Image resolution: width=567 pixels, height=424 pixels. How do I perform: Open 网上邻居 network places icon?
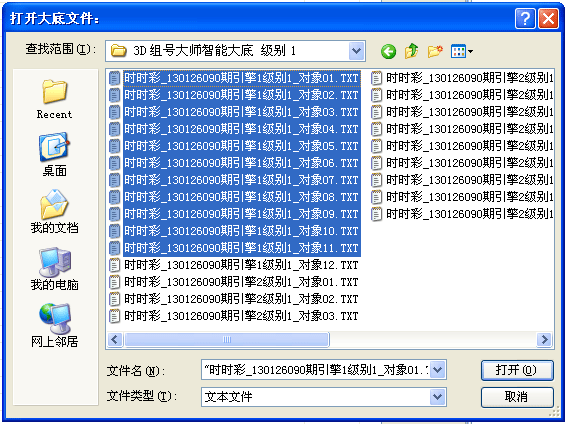tap(54, 325)
